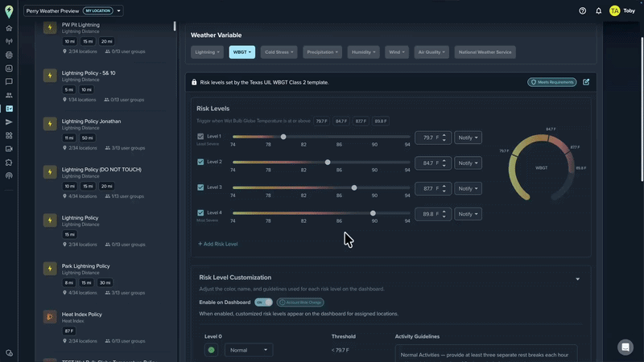The height and width of the screenshot is (362, 644).
Task: Click the Meets Requirements badge
Action: (552, 82)
